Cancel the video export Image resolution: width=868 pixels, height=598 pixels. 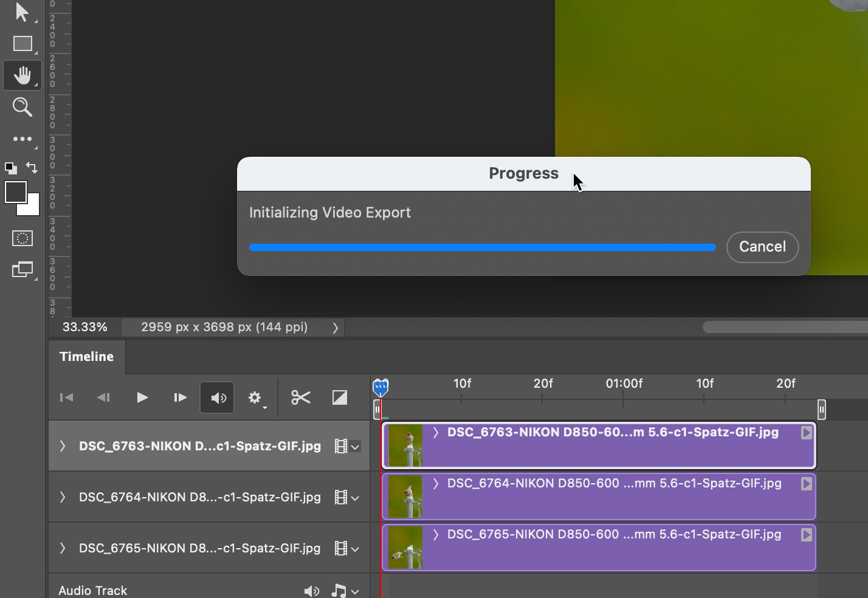pos(762,247)
